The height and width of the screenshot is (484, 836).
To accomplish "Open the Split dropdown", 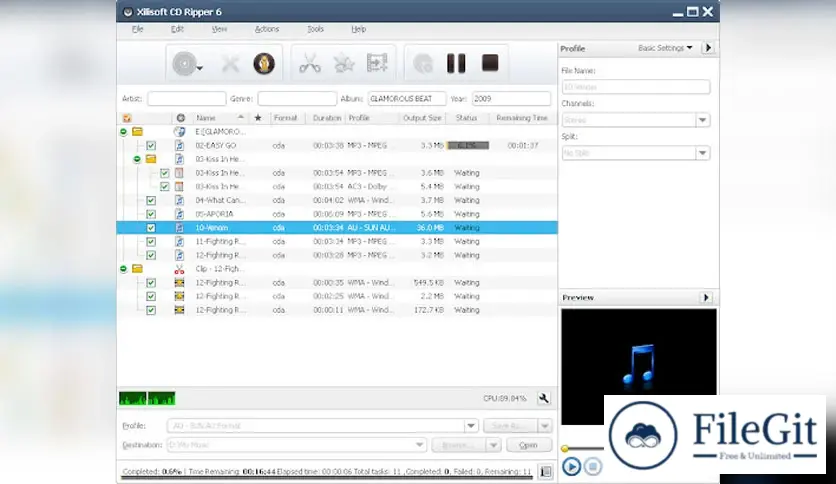I will click(703, 153).
